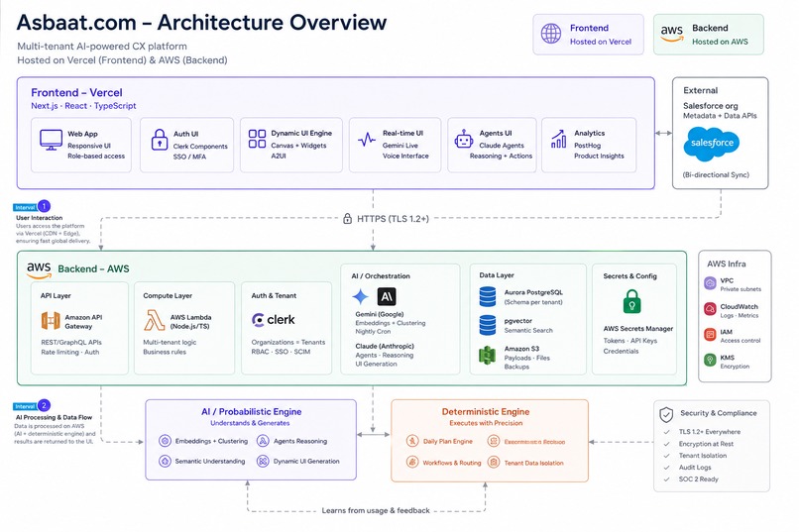Click the Gemini sparkle icon

pyautogui.click(x=360, y=296)
